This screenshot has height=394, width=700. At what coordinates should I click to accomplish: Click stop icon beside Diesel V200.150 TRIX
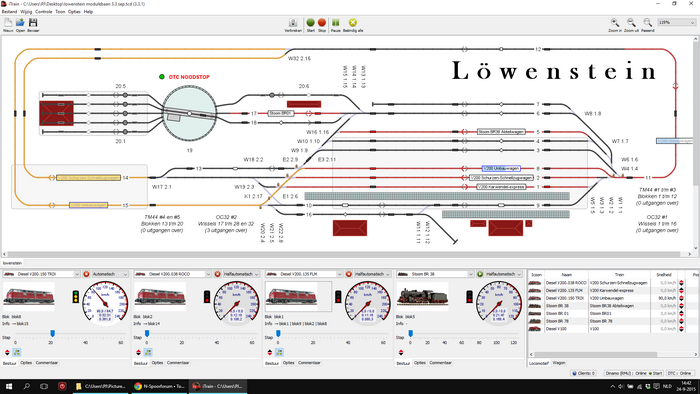86,274
